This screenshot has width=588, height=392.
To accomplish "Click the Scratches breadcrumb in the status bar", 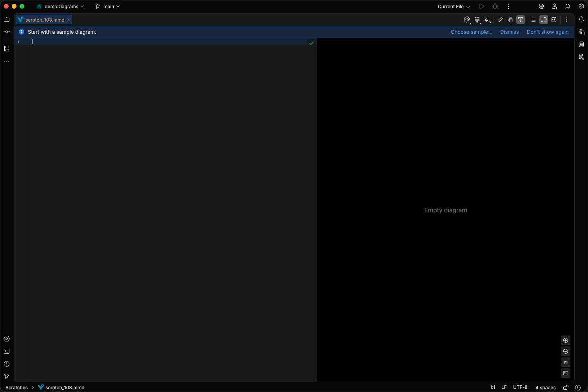I will coord(16,387).
